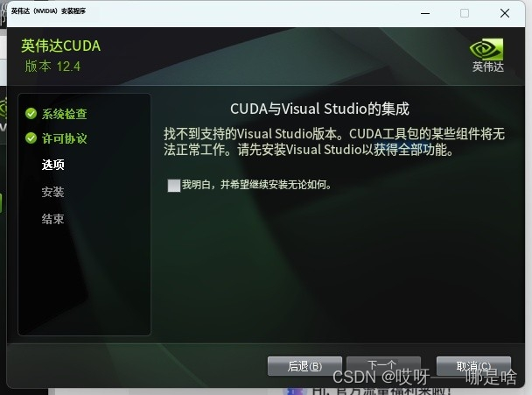Select the 选项 step in sidebar
532x395 pixels.
click(53, 165)
